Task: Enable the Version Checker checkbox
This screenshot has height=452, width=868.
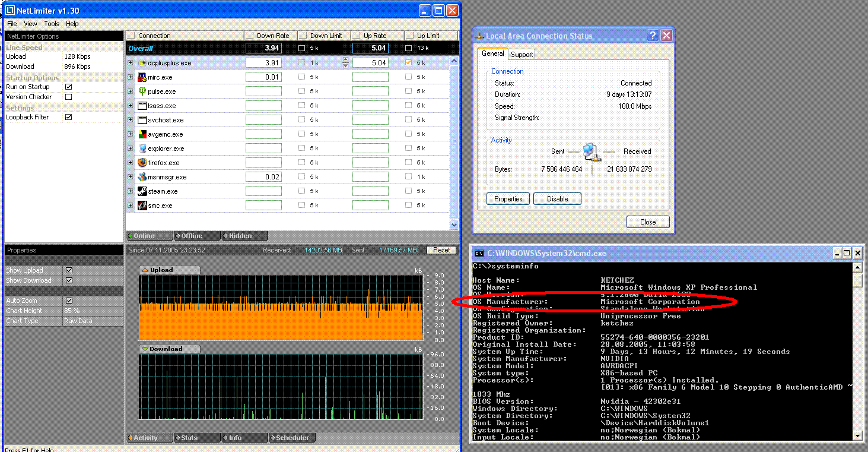Action: pos(69,97)
